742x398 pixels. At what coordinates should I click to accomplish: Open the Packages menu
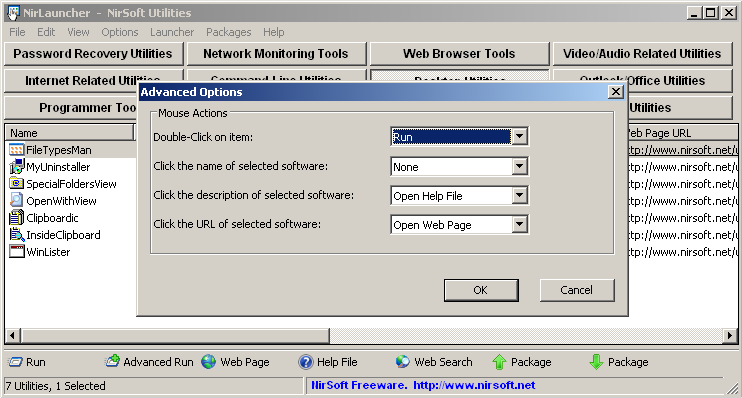[x=229, y=32]
